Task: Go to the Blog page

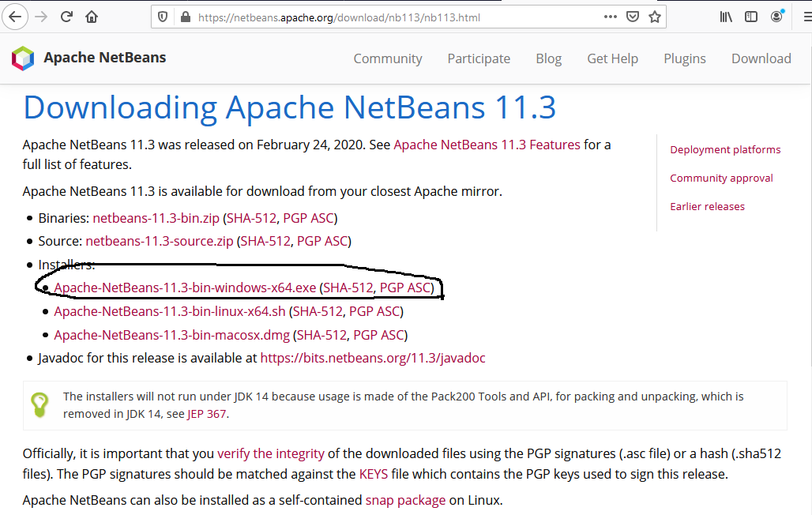Action: (x=548, y=58)
